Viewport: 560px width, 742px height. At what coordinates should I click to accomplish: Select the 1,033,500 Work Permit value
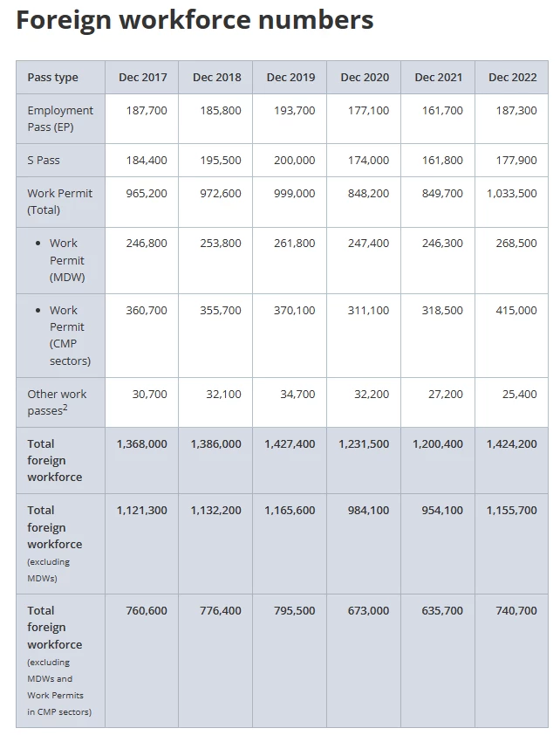(512, 193)
